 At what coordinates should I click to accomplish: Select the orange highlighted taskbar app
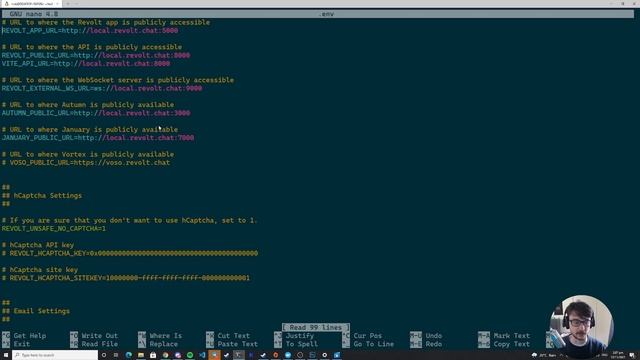click(214, 355)
